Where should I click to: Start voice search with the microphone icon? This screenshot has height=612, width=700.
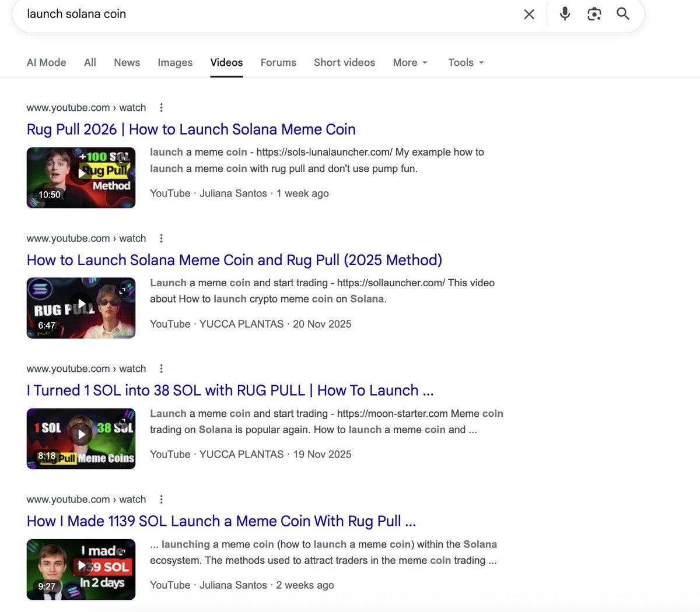(565, 13)
